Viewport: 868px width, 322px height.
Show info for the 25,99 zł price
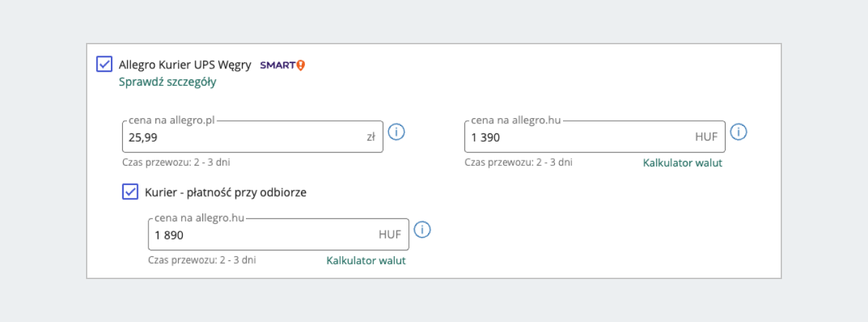[396, 132]
